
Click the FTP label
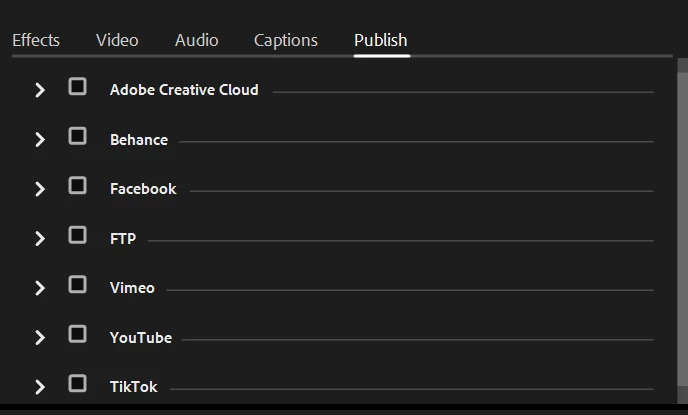123,239
